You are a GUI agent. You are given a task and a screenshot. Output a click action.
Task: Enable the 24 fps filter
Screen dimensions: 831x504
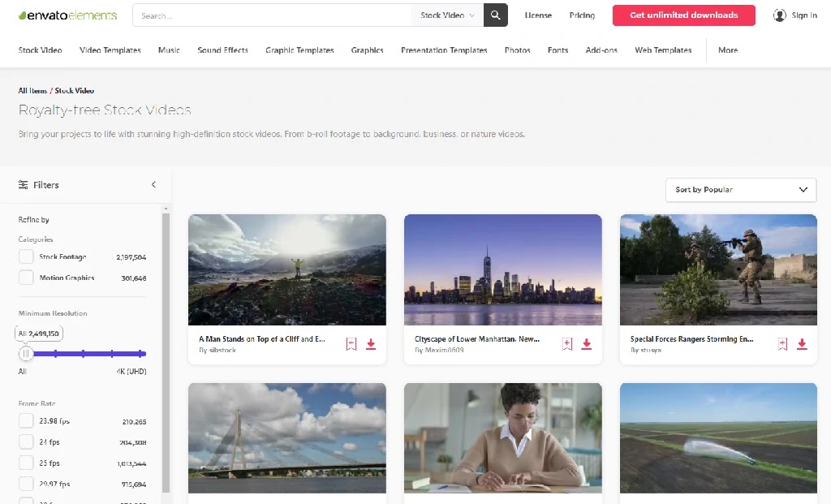(26, 442)
